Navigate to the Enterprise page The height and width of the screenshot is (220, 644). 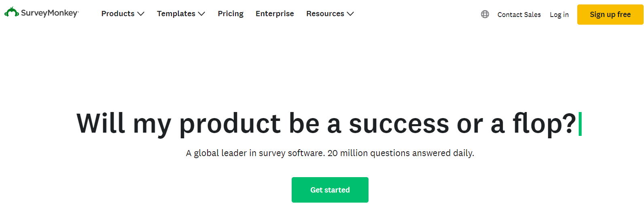coord(275,14)
